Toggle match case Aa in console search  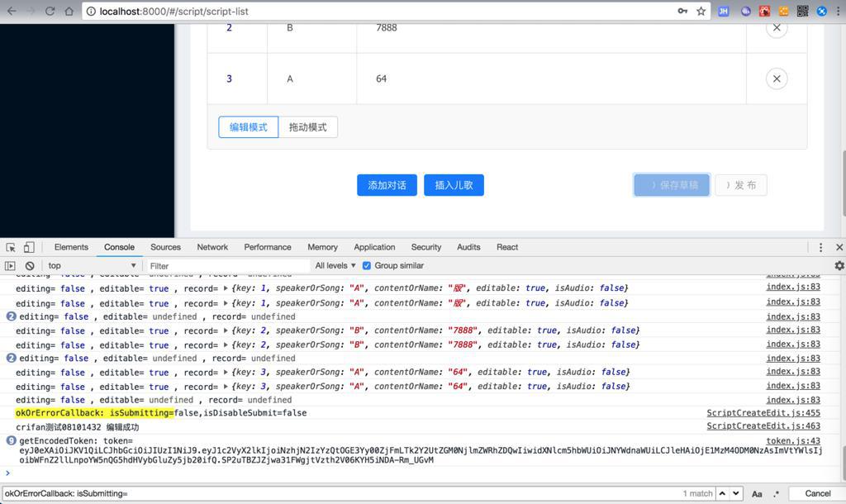pyautogui.click(x=757, y=494)
